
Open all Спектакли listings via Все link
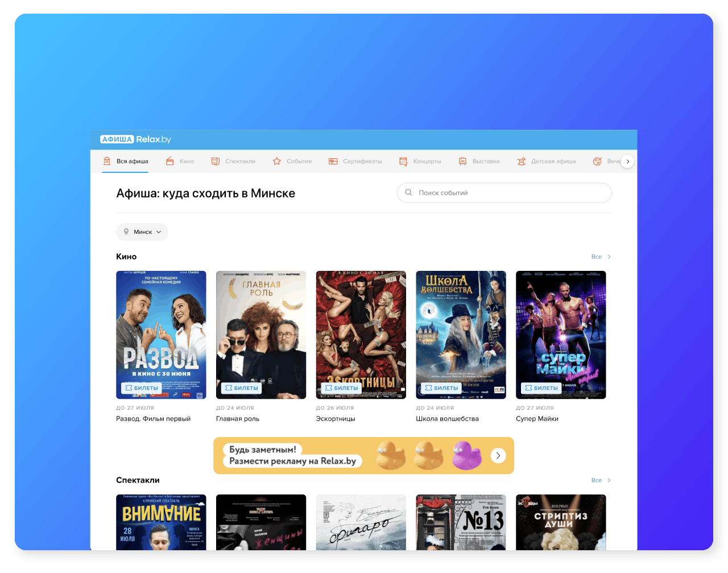point(601,480)
